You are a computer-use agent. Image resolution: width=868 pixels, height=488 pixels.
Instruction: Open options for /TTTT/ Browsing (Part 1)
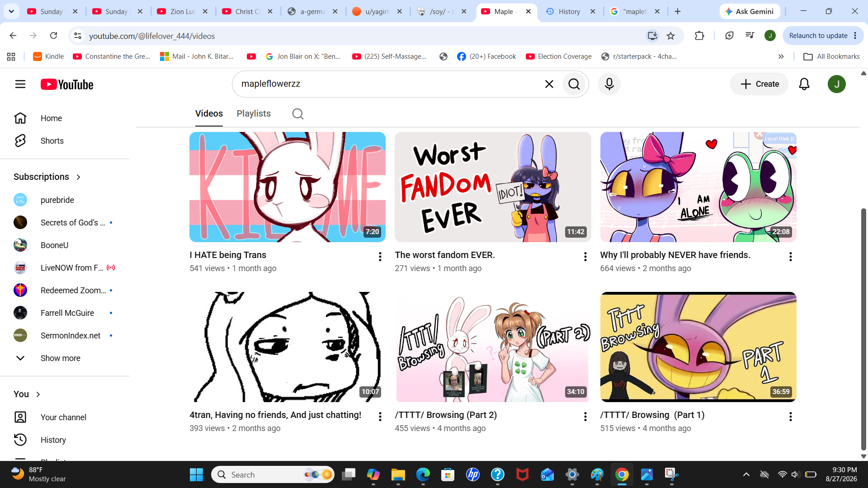[791, 417]
